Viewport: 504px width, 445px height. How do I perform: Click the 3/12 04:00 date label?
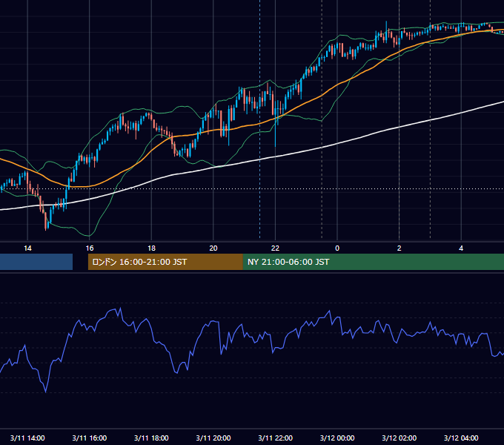pos(461,438)
